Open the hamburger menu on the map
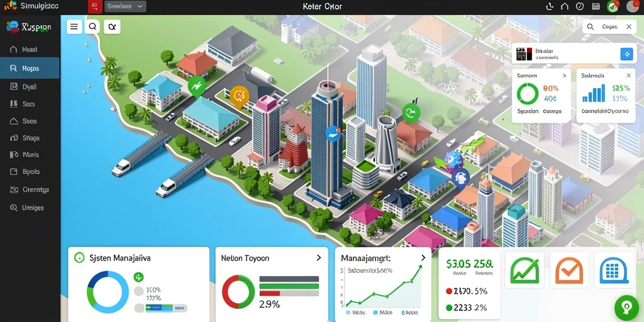The image size is (644, 322). [74, 27]
